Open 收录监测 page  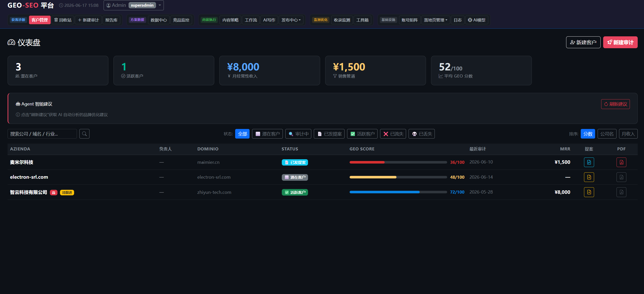click(x=342, y=20)
